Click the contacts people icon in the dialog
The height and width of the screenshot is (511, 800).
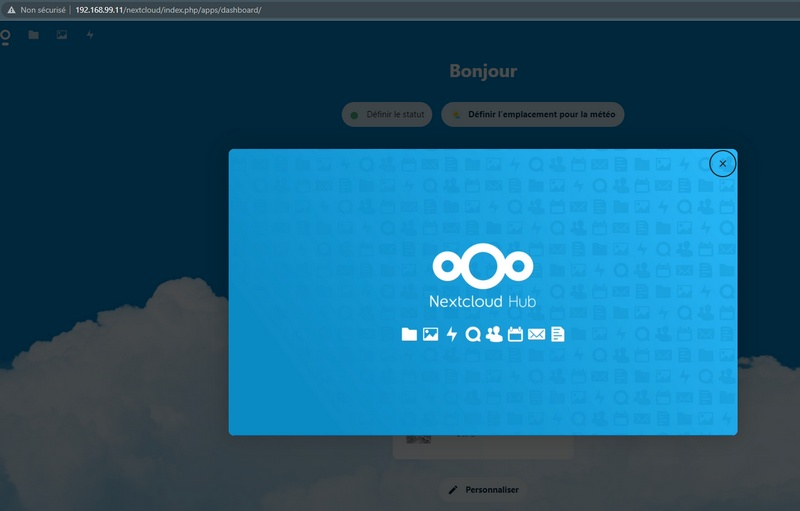pyautogui.click(x=494, y=334)
